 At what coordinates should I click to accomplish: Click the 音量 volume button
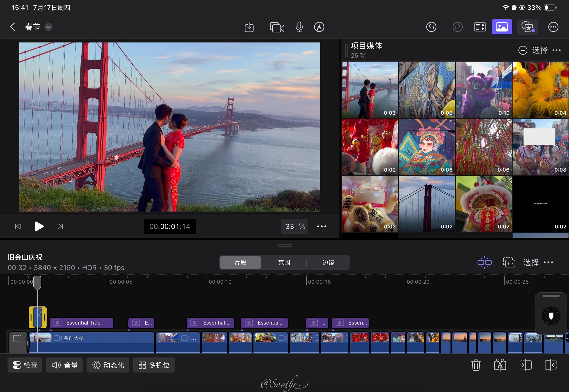tap(64, 365)
